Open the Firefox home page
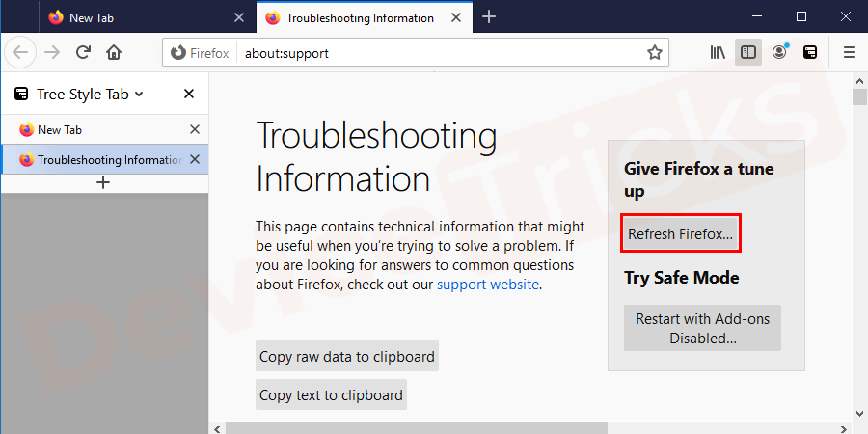 pyautogui.click(x=114, y=53)
